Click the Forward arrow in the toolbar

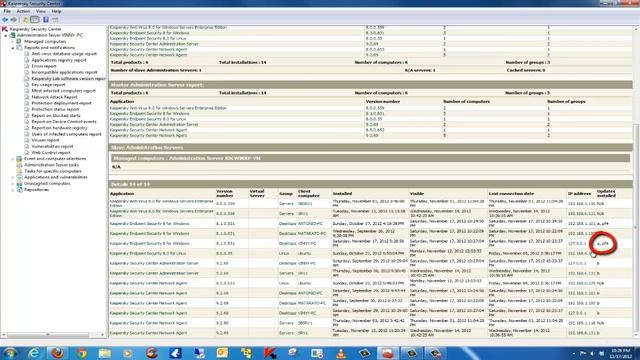coord(13,20)
